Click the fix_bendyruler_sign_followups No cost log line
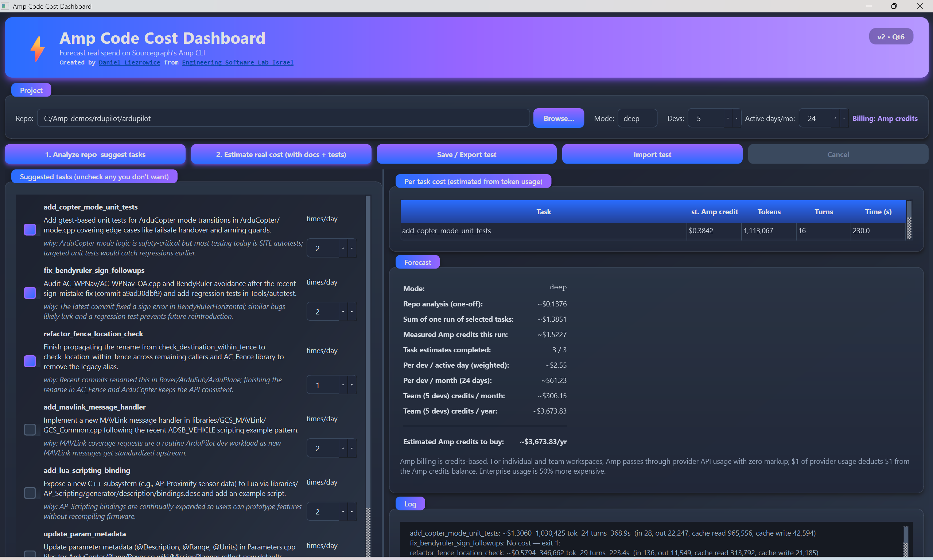 click(485, 543)
